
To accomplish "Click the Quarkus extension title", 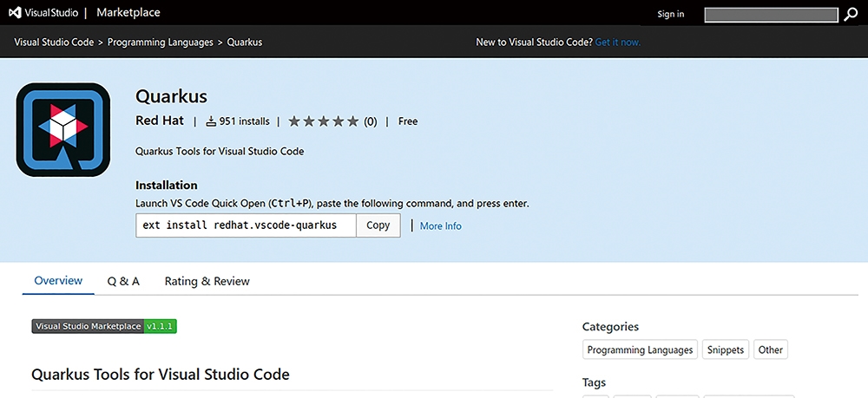I will (171, 97).
